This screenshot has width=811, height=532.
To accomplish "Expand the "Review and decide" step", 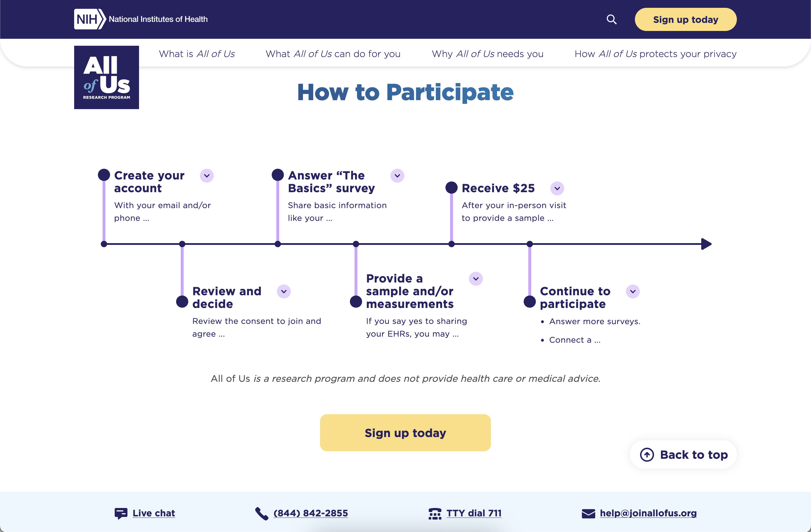I will point(284,291).
